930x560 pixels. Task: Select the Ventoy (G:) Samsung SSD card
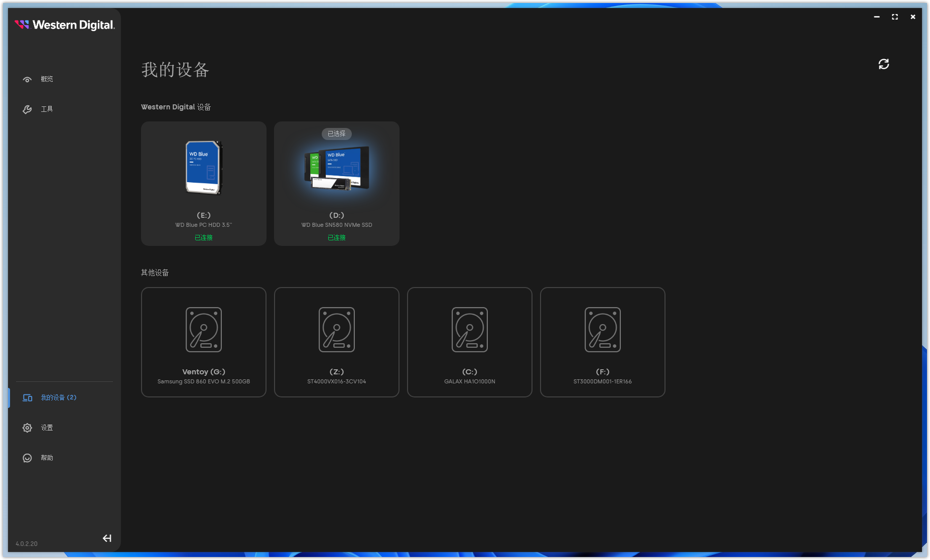203,342
